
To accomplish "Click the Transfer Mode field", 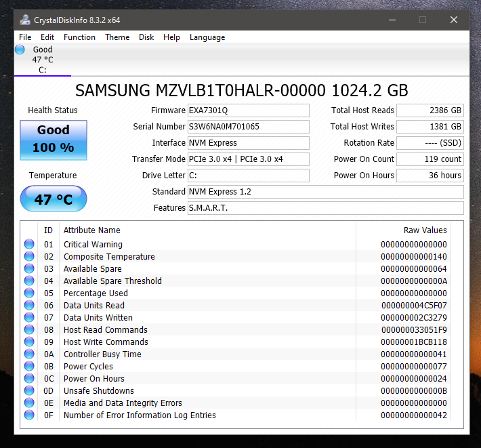I will coord(249,159).
